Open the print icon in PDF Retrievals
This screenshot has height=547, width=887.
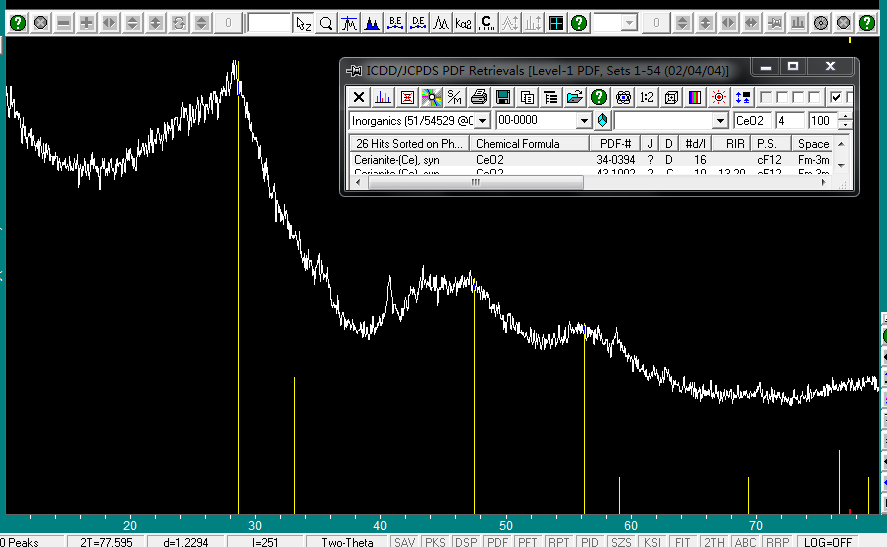tap(479, 97)
